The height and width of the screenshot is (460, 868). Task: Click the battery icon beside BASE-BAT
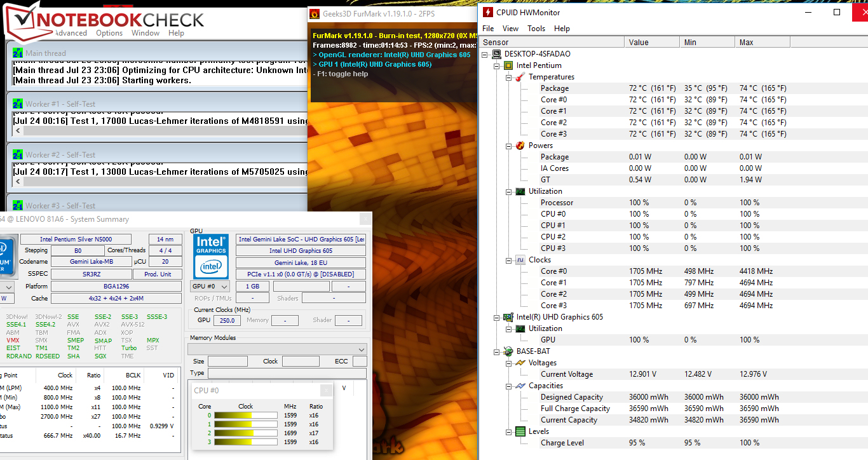pyautogui.click(x=508, y=351)
